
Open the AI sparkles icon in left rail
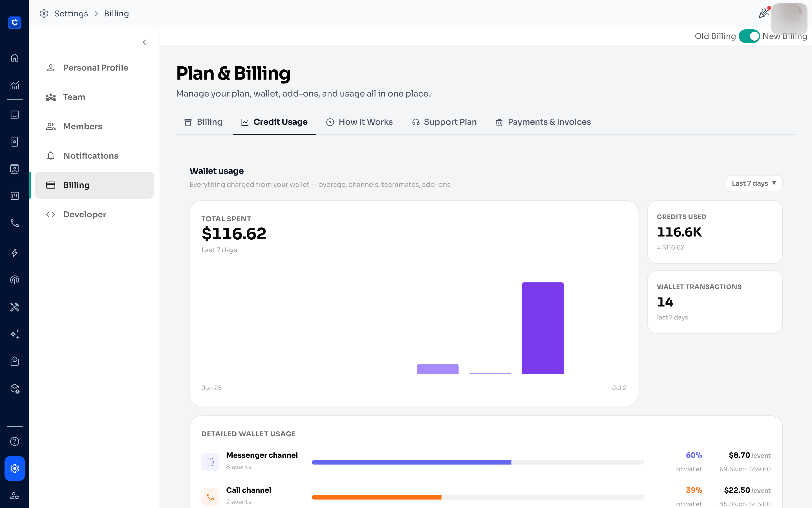pyautogui.click(x=14, y=334)
